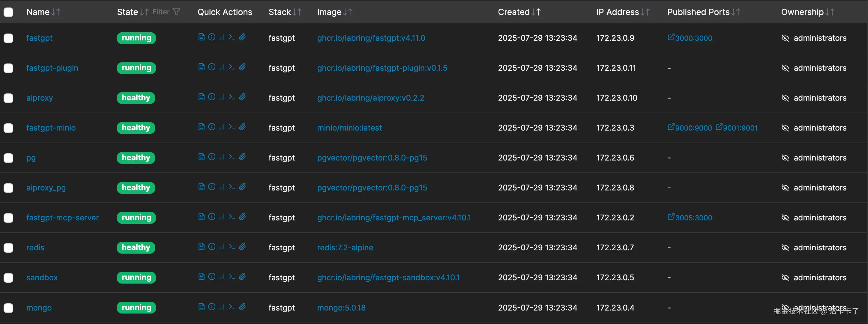
Task: Tick the checkbox for the redis row
Action: pyautogui.click(x=8, y=248)
